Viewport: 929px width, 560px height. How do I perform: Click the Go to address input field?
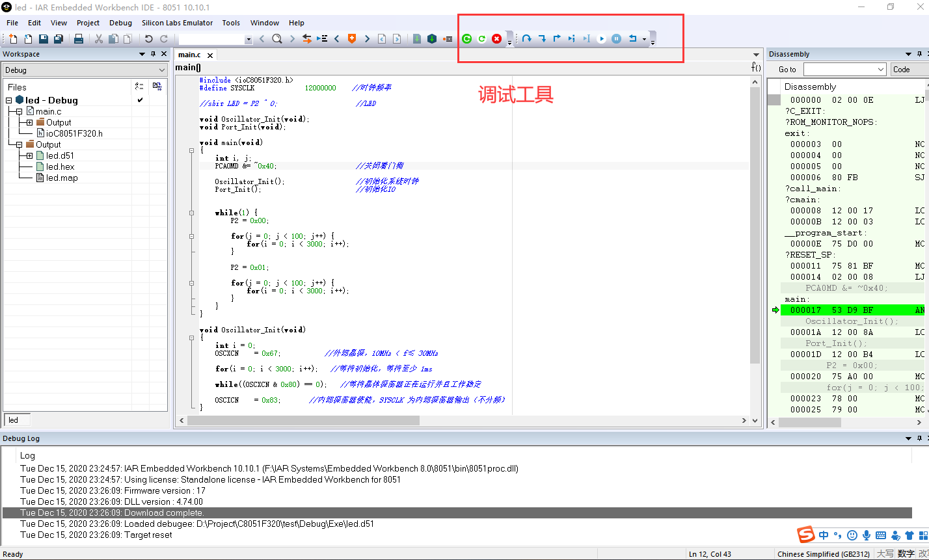(x=840, y=69)
